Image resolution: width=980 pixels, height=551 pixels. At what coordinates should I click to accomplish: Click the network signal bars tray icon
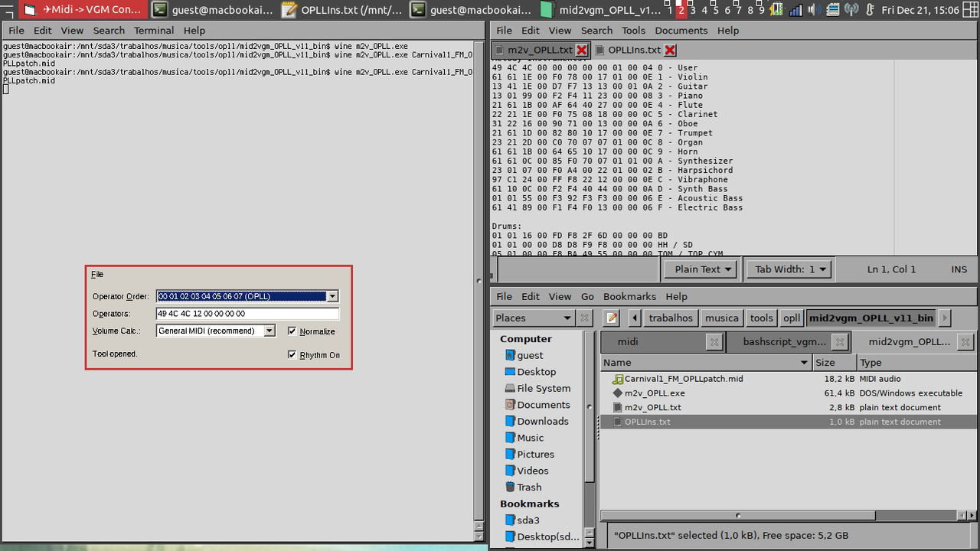pyautogui.click(x=796, y=10)
